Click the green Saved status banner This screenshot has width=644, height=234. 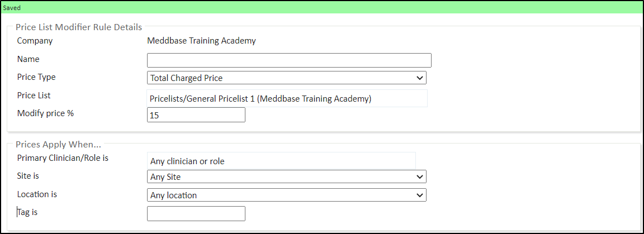(x=322, y=8)
